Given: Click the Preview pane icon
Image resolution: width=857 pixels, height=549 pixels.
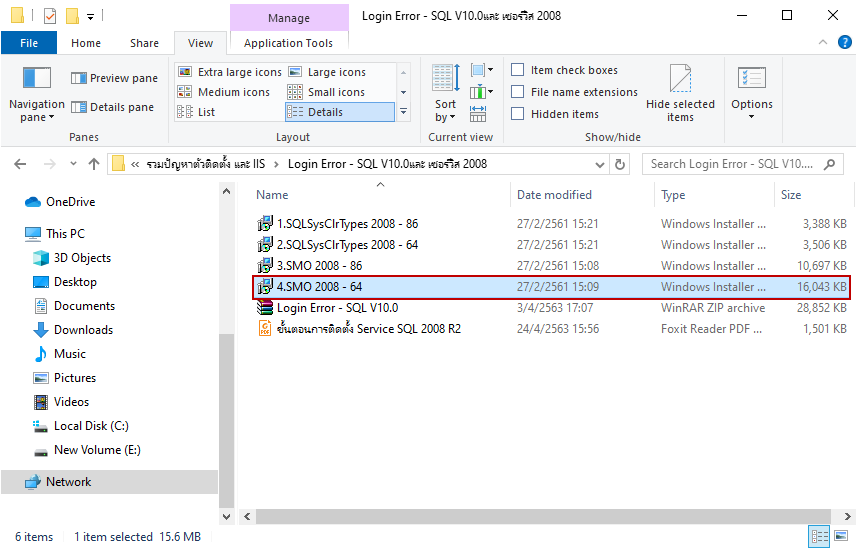Looking at the screenshot, I should (78, 78).
